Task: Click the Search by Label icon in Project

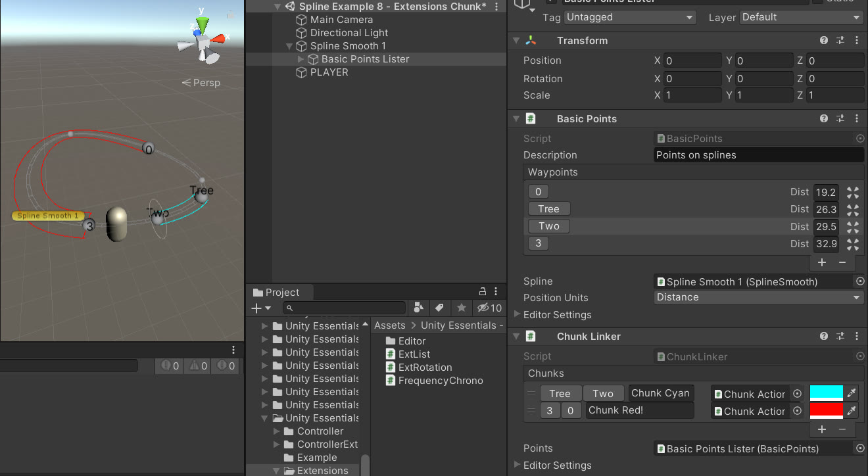Action: pyautogui.click(x=440, y=308)
